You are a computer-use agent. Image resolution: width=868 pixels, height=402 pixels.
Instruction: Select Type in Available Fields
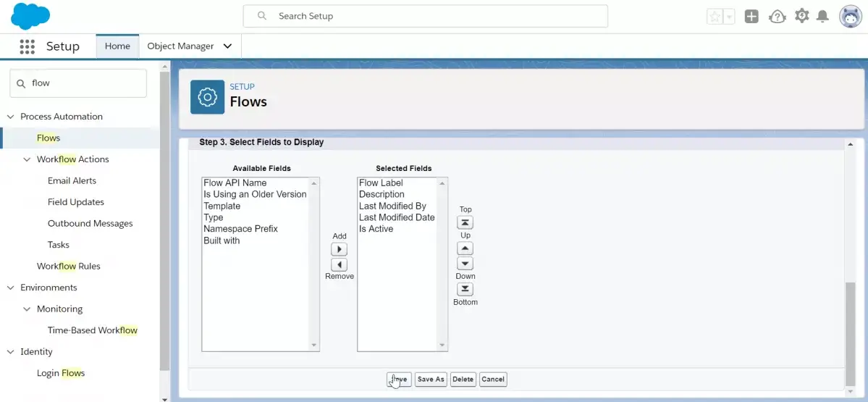213,217
